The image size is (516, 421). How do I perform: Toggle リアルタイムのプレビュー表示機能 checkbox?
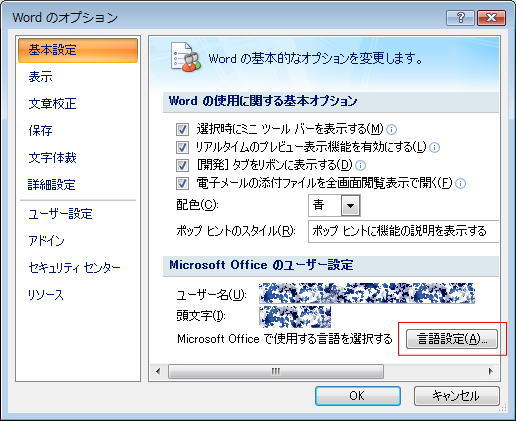tap(182, 147)
